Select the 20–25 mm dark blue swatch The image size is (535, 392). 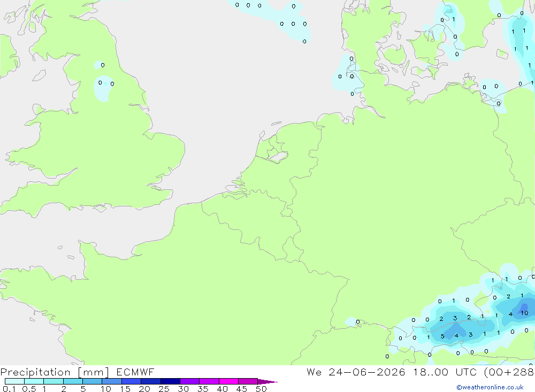(151, 381)
